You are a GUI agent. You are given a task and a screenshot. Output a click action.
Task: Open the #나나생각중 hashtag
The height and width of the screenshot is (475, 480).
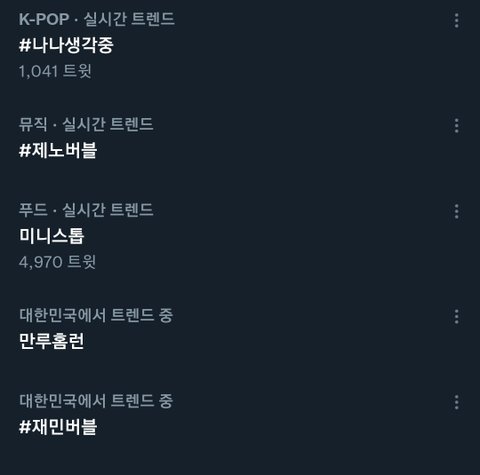click(66, 45)
